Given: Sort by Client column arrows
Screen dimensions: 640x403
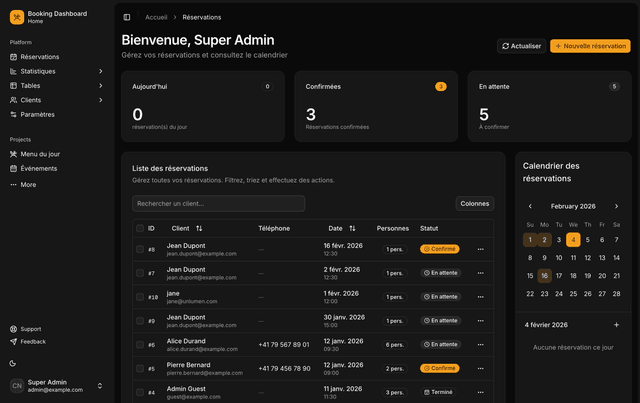Looking at the screenshot, I should 199,228.
